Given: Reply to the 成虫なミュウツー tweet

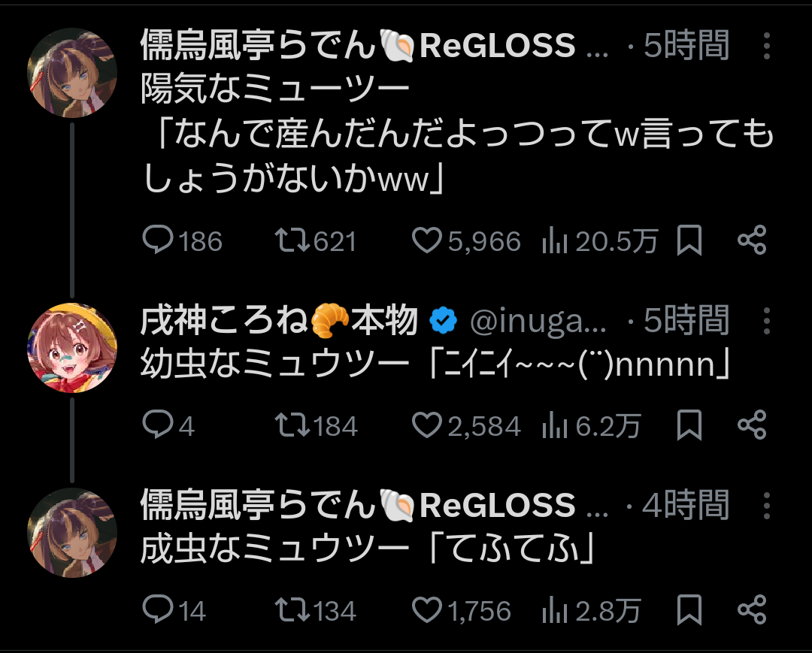Looking at the screenshot, I should click(x=158, y=610).
